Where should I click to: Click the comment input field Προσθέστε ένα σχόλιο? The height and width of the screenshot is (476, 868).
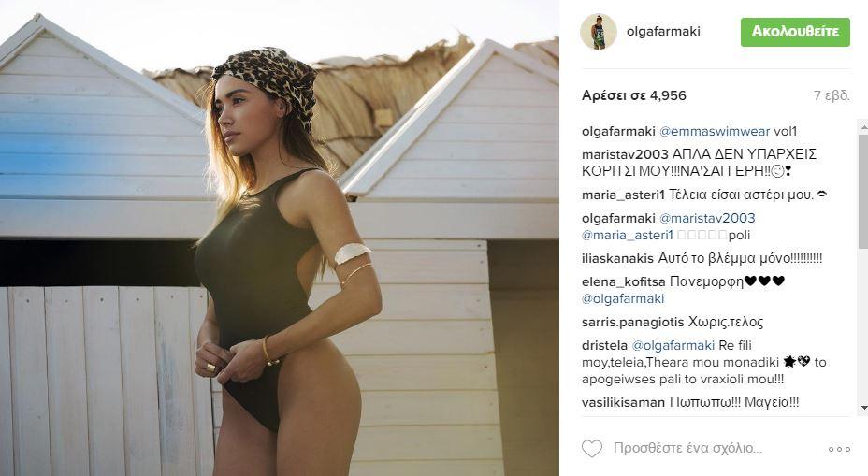(x=688, y=448)
